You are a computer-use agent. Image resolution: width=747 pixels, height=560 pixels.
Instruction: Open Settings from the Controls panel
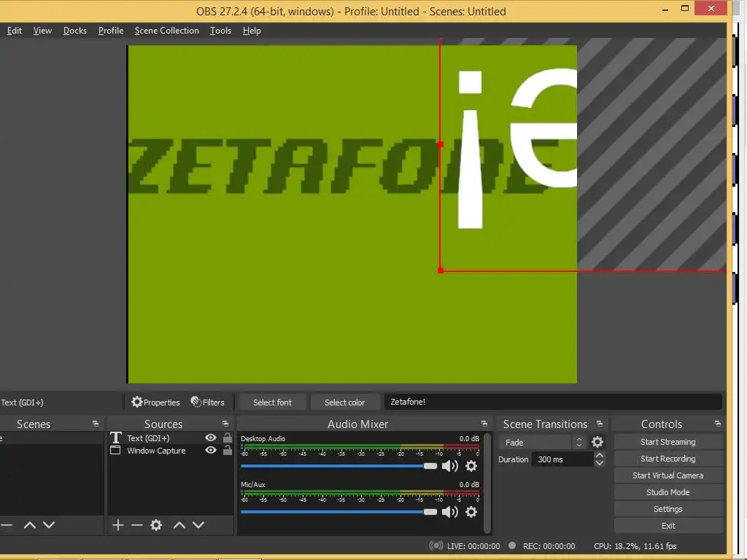point(668,509)
